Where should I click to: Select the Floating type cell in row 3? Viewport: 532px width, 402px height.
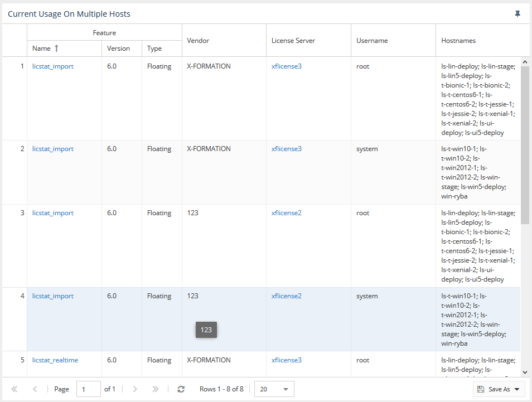coord(162,246)
